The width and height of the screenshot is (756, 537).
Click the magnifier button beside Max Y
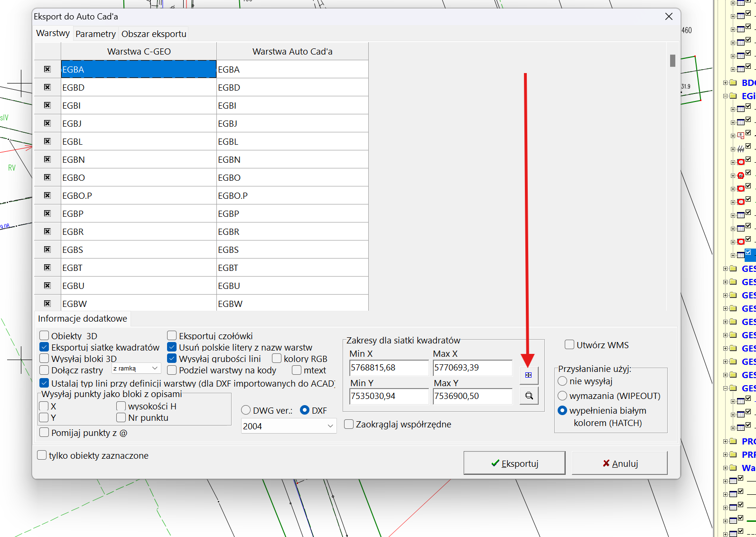click(x=529, y=396)
